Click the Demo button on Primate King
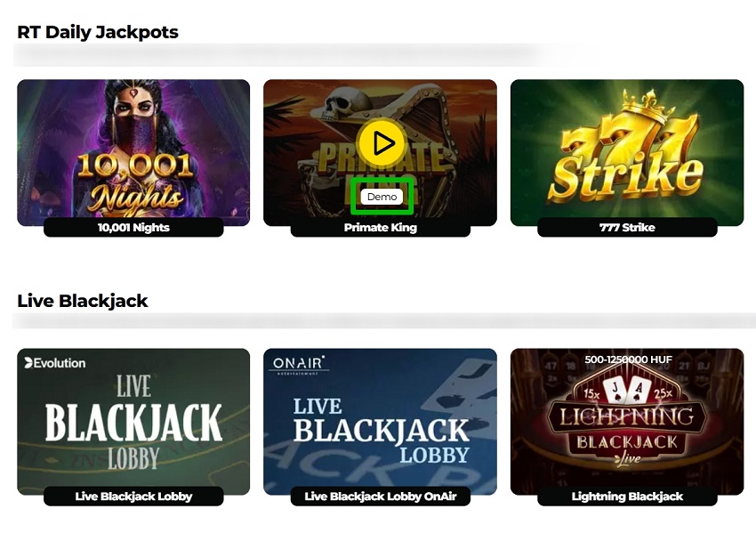 pyautogui.click(x=382, y=197)
